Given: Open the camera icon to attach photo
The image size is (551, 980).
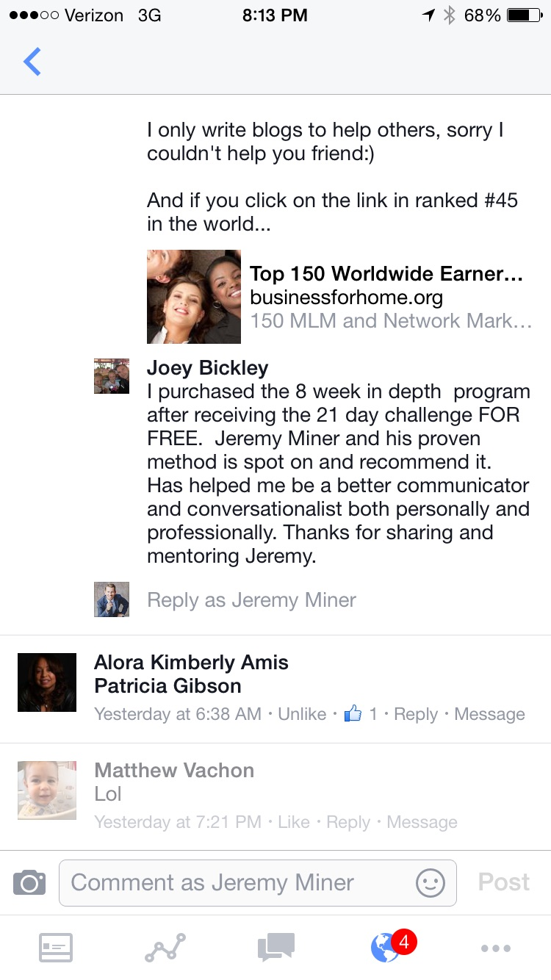Looking at the screenshot, I should pos(29,882).
